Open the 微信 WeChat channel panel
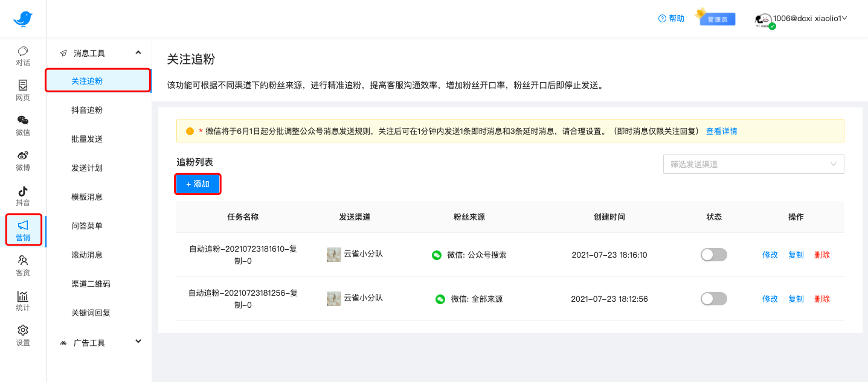This screenshot has width=868, height=382. pyautogui.click(x=22, y=125)
